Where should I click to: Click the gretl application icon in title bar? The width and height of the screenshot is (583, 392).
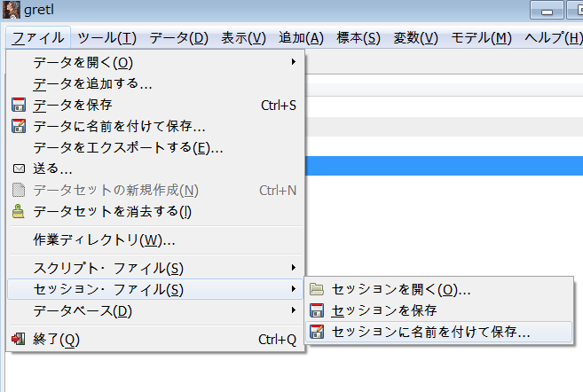pos(12,11)
